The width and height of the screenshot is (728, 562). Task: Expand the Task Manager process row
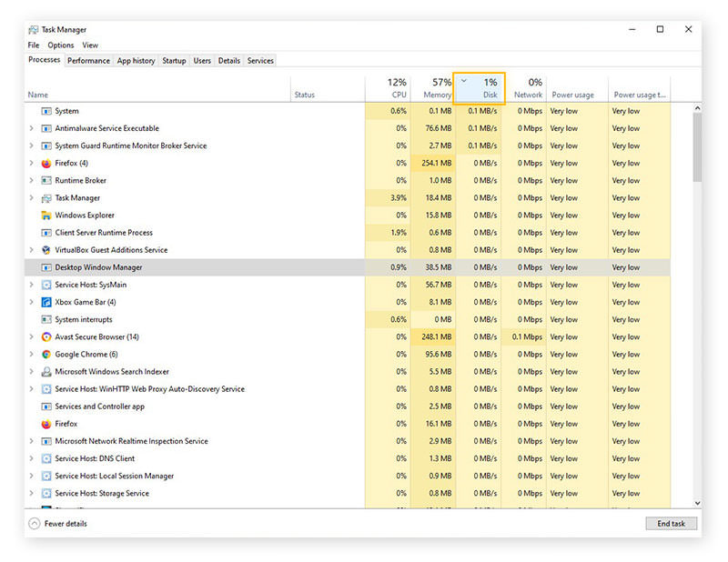point(32,197)
